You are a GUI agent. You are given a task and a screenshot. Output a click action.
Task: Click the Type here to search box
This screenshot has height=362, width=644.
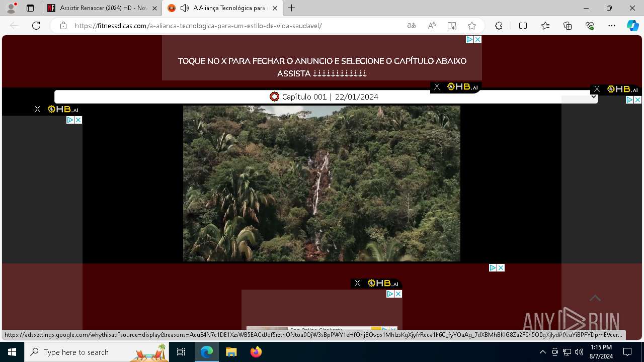point(97,352)
